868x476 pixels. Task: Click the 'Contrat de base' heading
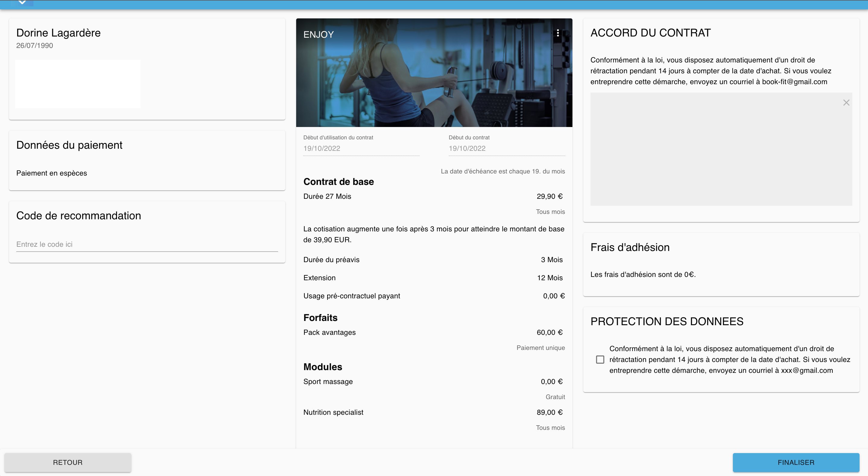[x=338, y=182]
